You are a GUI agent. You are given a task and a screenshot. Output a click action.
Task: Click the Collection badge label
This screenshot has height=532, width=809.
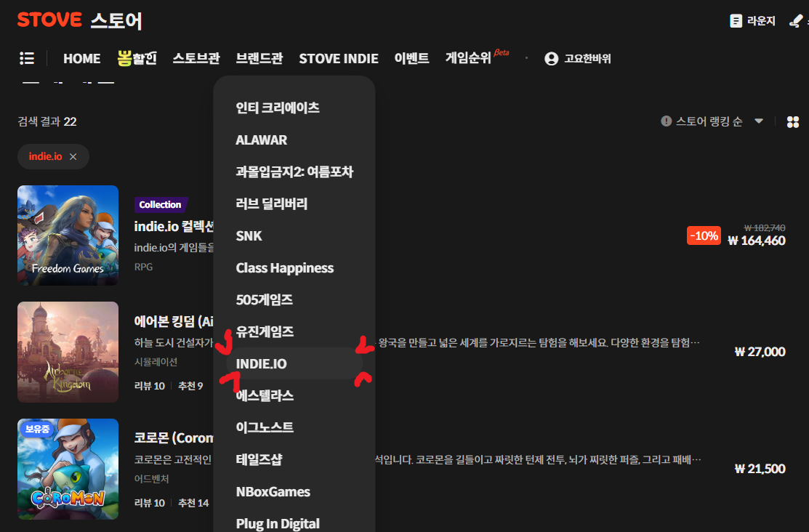coord(161,205)
